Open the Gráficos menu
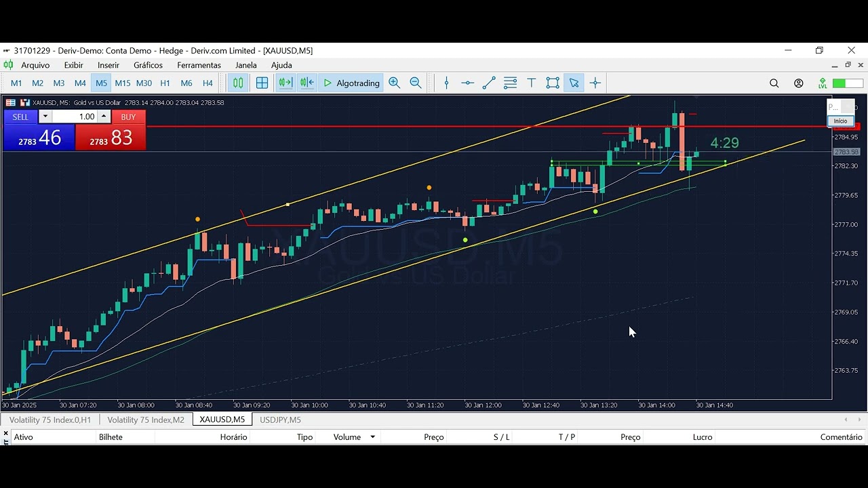Image resolution: width=868 pixels, height=488 pixels. pos(148,65)
